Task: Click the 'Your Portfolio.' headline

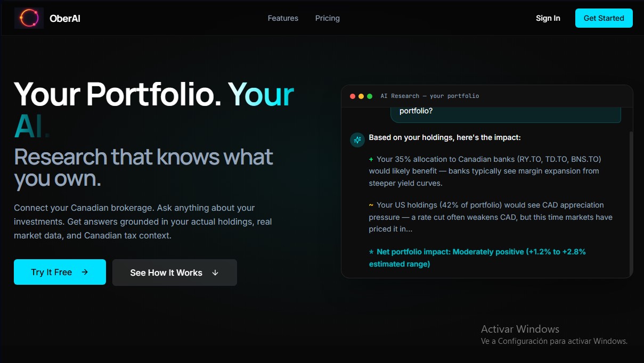Action: pos(118,94)
